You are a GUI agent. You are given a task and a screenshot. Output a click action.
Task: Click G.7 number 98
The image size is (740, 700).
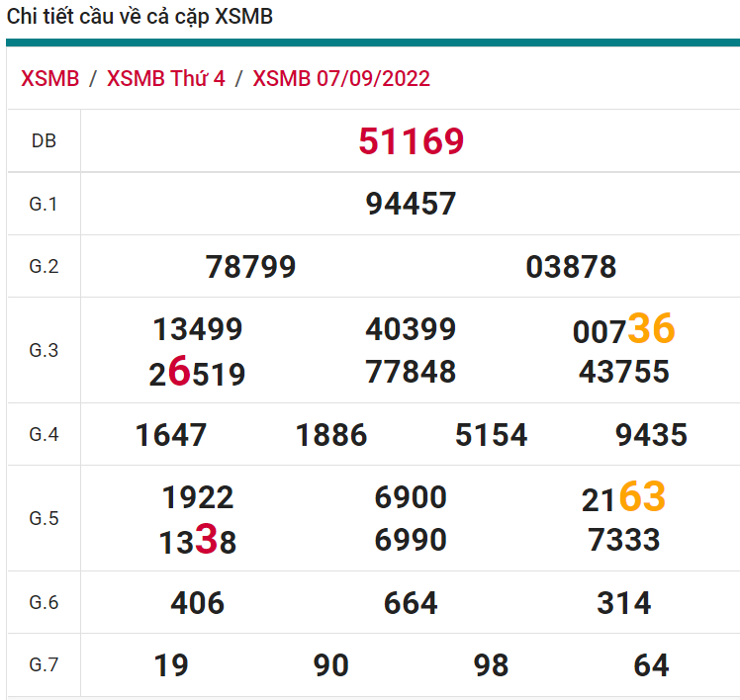click(x=491, y=666)
